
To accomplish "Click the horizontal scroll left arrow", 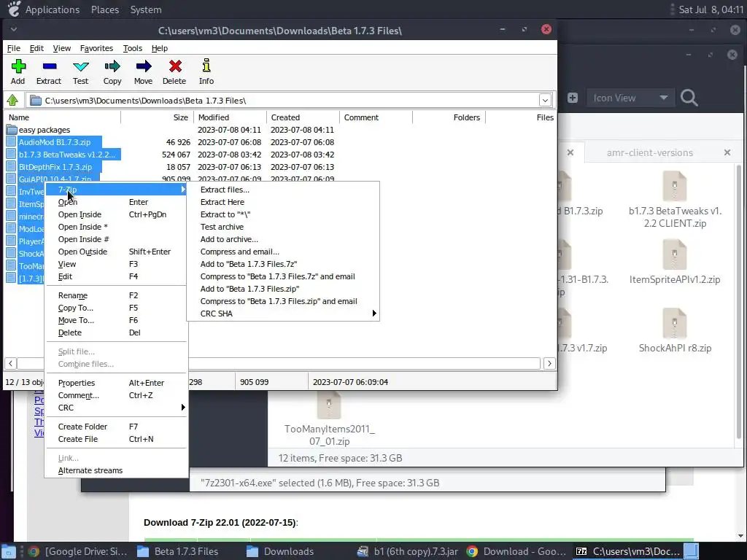I will (x=10, y=363).
